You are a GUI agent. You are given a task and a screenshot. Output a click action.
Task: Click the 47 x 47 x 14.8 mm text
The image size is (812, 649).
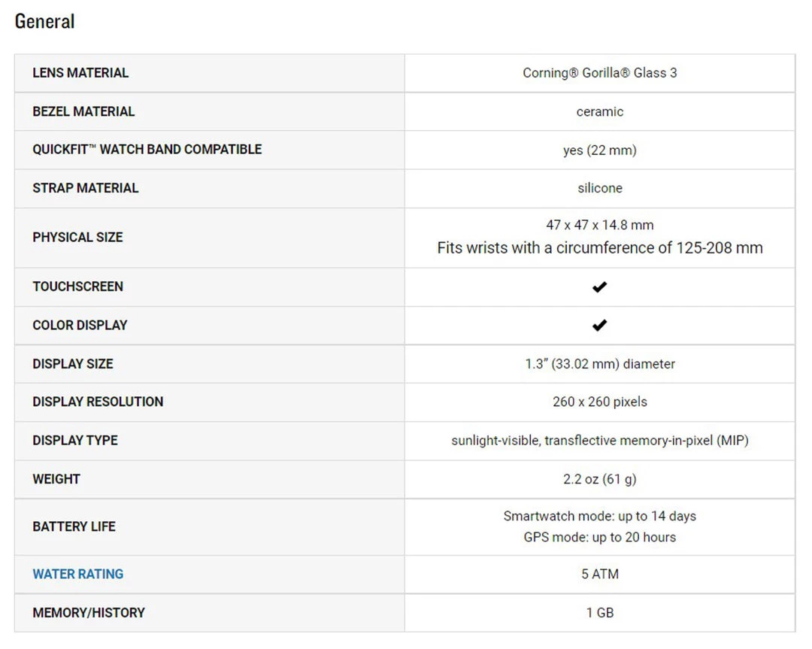(x=599, y=225)
